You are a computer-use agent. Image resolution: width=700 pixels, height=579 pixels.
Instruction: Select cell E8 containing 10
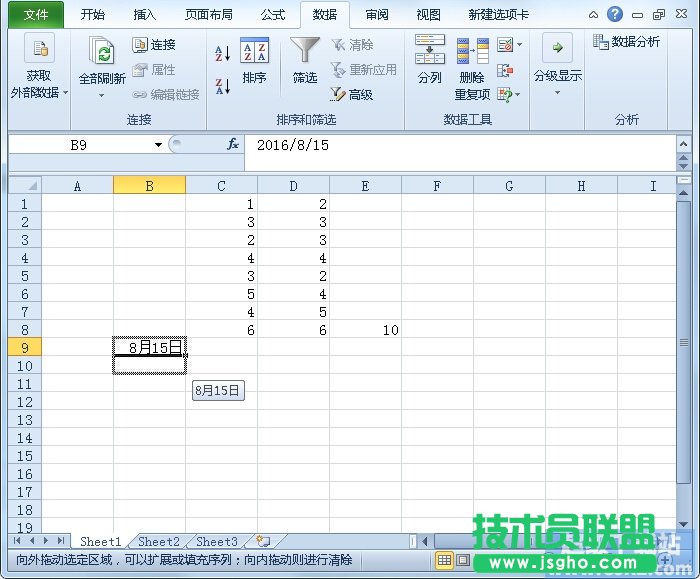tap(365, 330)
